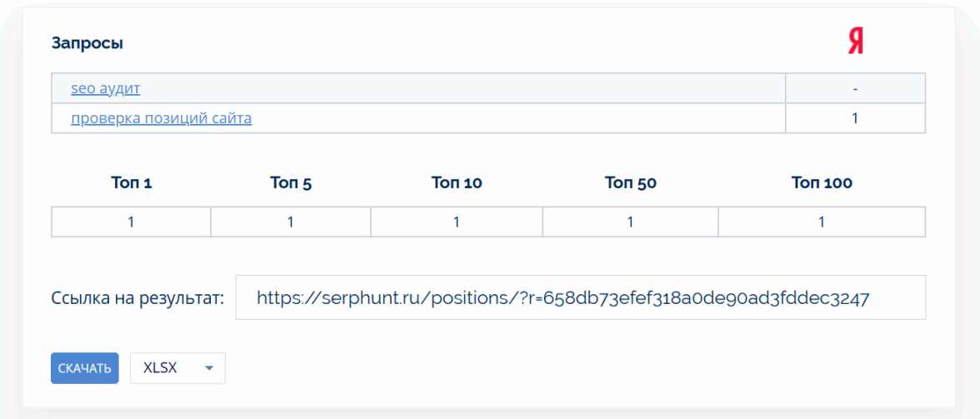The height and width of the screenshot is (419, 980).
Task: Click the Запросы section heading
Action: pyautogui.click(x=87, y=43)
